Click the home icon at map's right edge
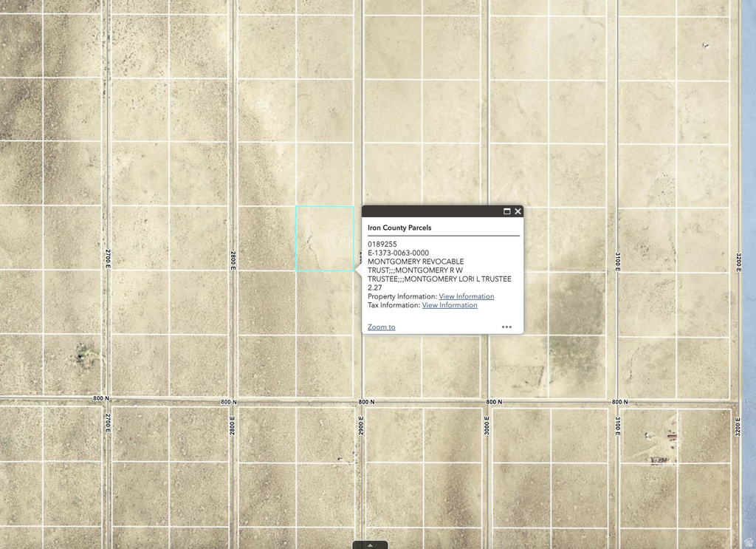Screen dimensions: 756x549 point(749,541)
